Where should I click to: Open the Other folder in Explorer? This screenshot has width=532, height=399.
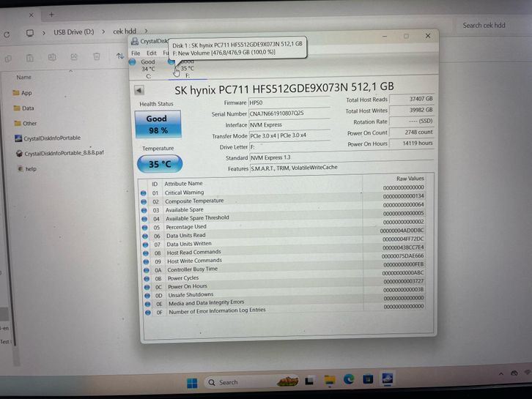pyautogui.click(x=26, y=124)
